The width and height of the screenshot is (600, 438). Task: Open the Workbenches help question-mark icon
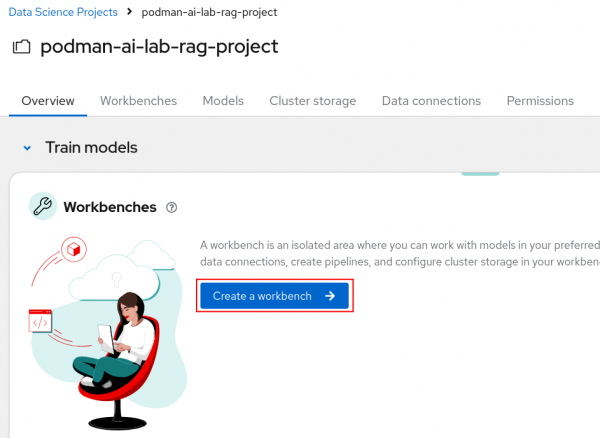coord(172,208)
